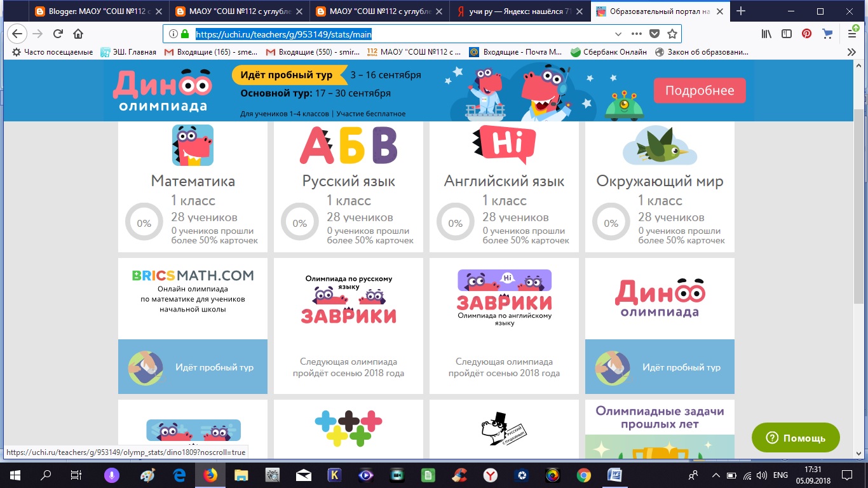Open the Русский язык АБВ icon
Image resolution: width=868 pixels, height=488 pixels.
pyautogui.click(x=348, y=146)
